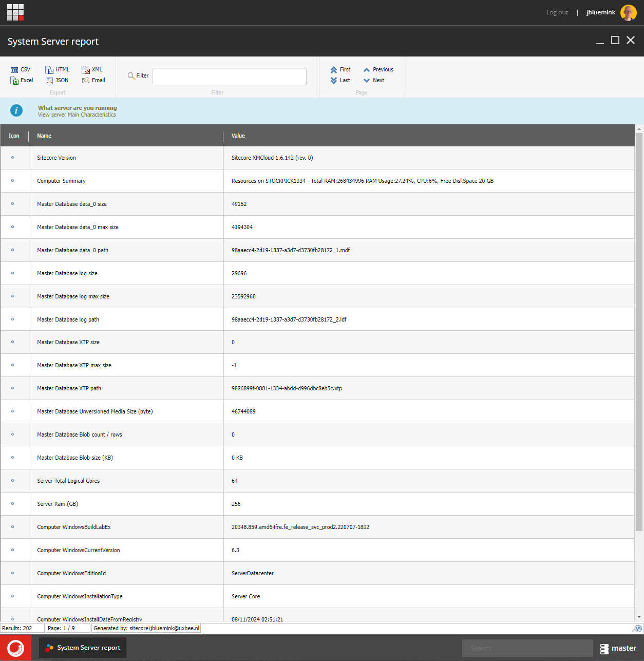Screen dimensions: 644x661
Task: Click row icon for Sitecore Version
Action: (13, 158)
